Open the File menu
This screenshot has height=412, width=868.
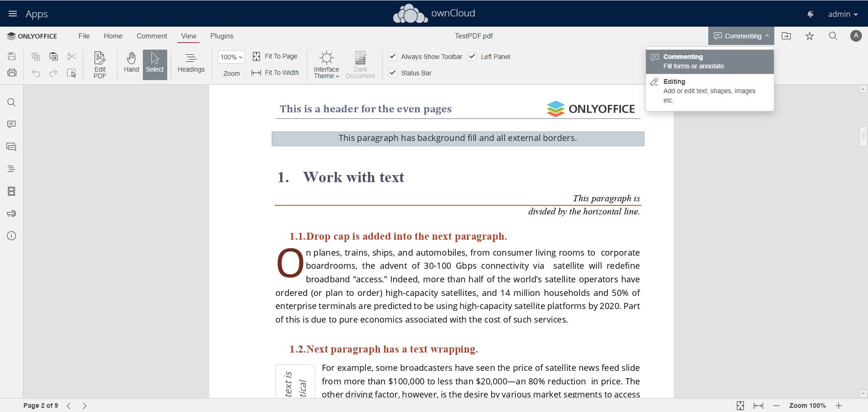click(84, 36)
